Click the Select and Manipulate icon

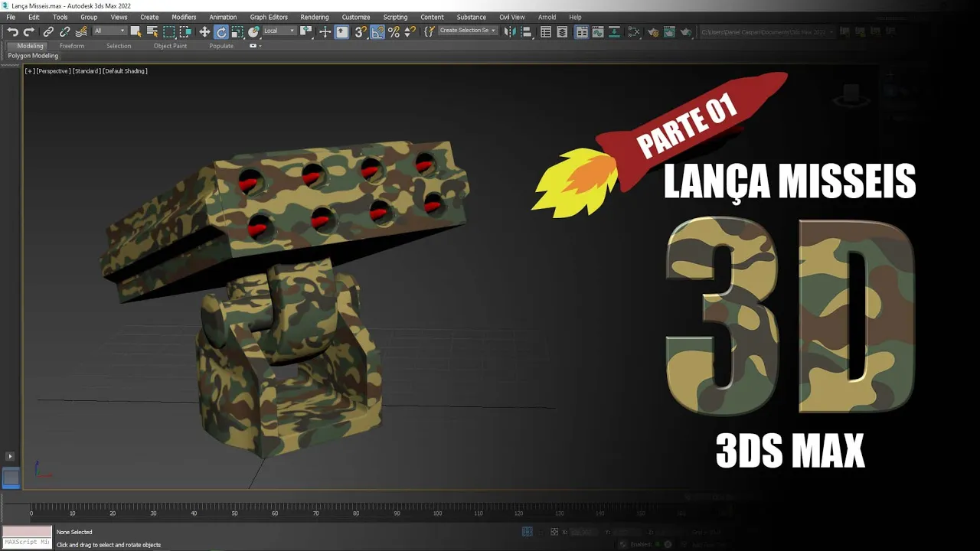[325, 31]
